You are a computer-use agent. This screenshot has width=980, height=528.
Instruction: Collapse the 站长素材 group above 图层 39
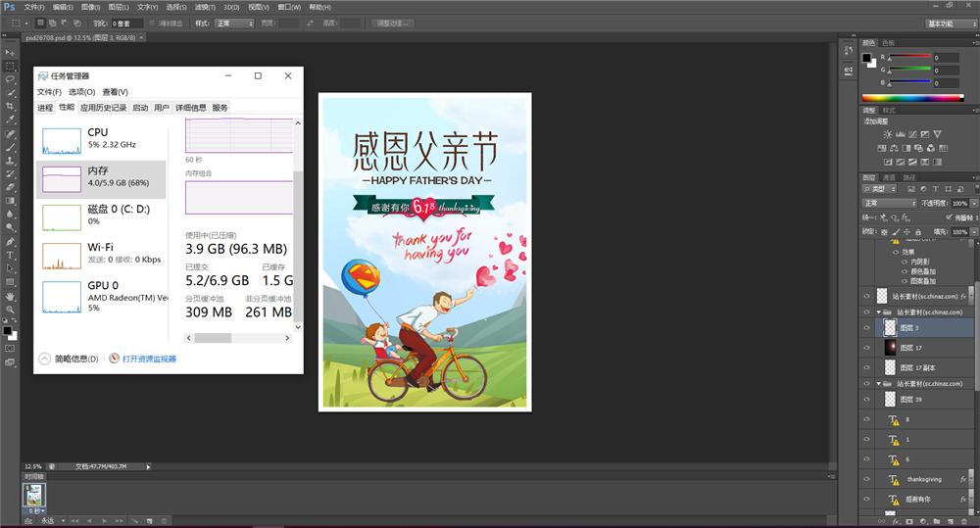[879, 384]
